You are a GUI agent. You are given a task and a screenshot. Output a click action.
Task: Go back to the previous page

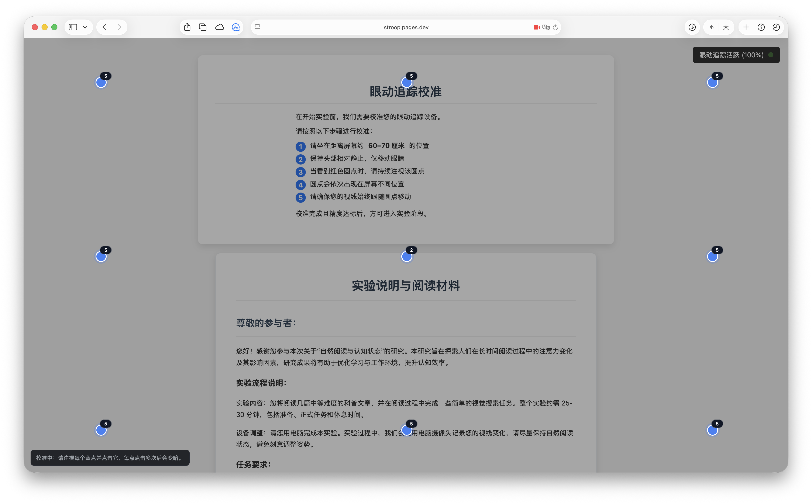[x=104, y=27]
